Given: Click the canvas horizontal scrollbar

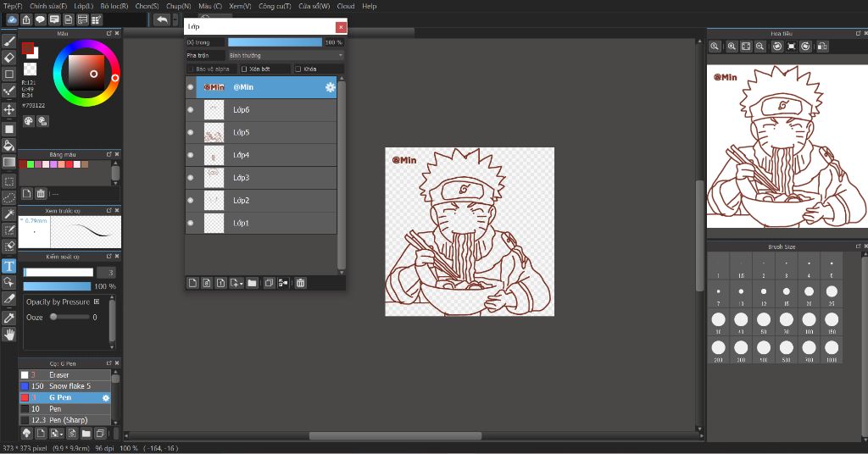Looking at the screenshot, I should tap(395, 435).
